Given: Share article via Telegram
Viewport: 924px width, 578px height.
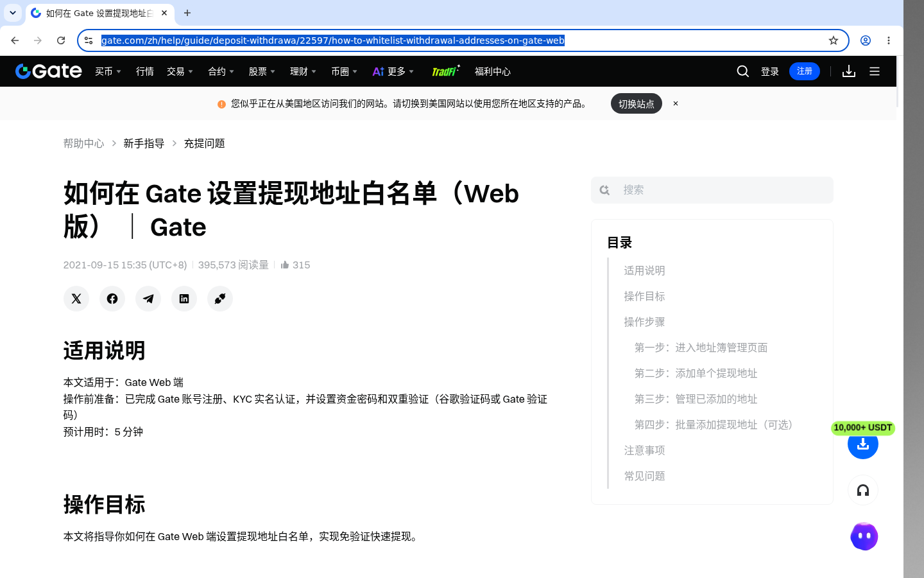Looking at the screenshot, I should (x=148, y=299).
